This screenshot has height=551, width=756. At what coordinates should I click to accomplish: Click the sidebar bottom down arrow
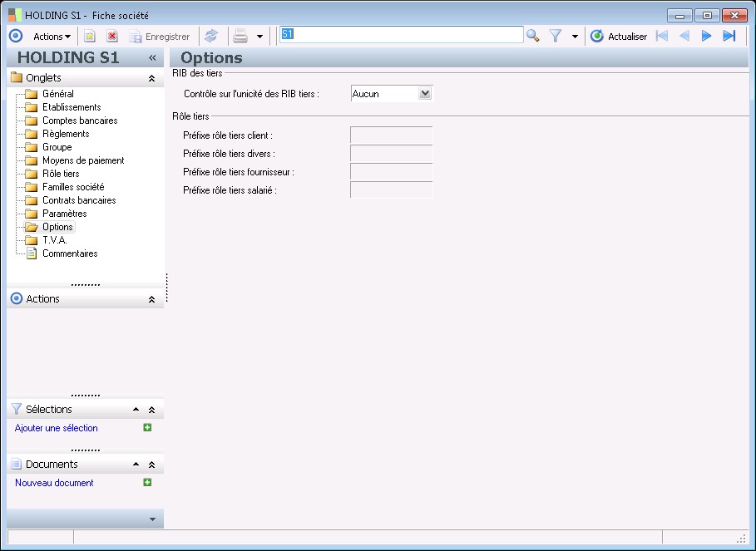[152, 519]
